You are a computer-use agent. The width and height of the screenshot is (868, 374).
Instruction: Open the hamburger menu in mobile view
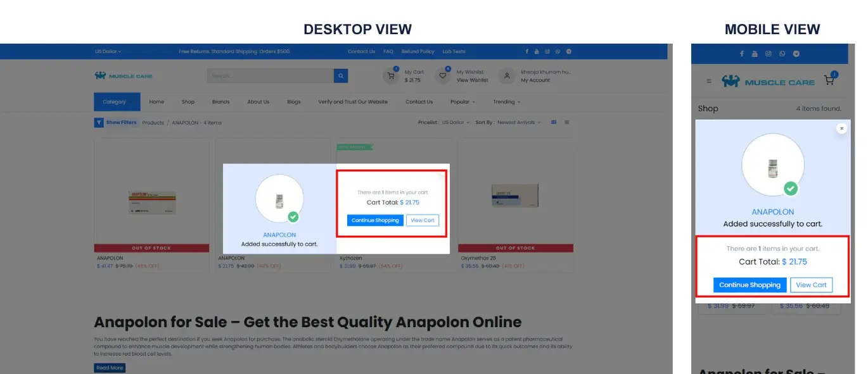pyautogui.click(x=709, y=81)
